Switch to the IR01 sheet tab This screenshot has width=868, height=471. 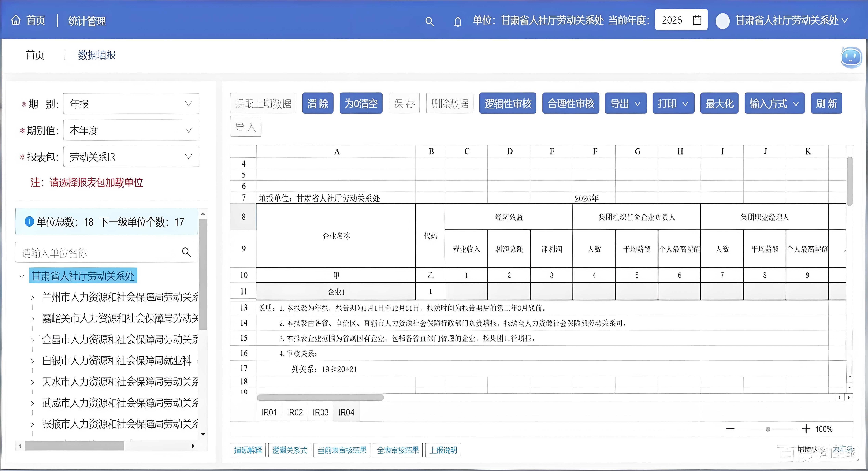point(269,412)
